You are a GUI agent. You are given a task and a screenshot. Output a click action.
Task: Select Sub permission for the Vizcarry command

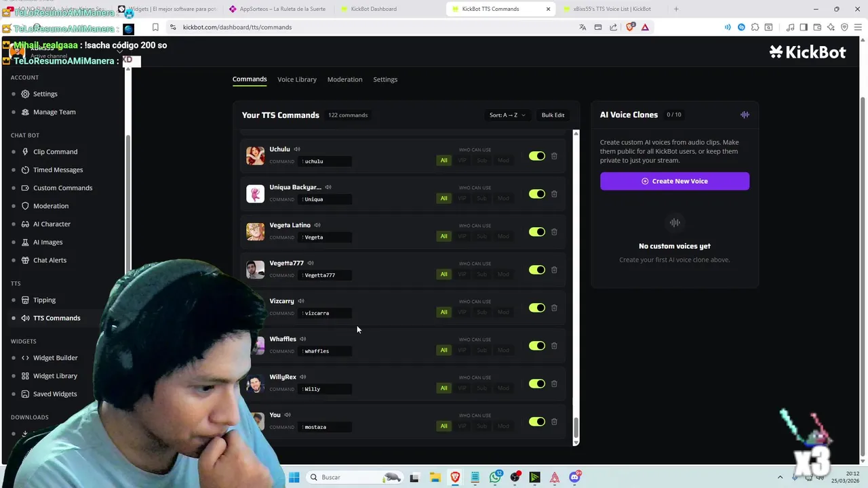click(x=482, y=312)
